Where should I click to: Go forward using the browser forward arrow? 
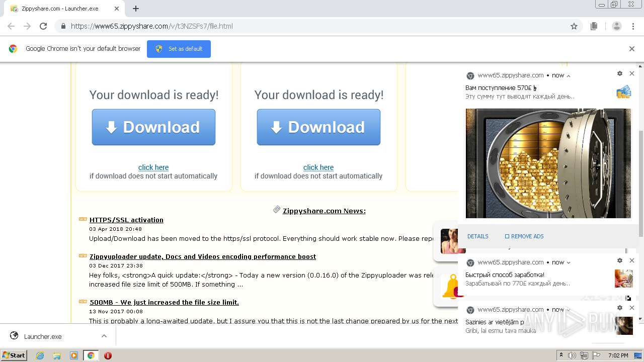click(27, 26)
